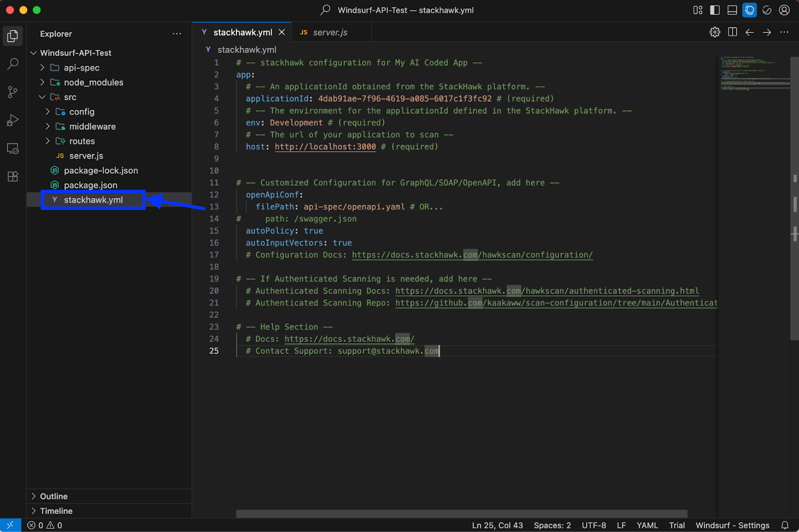Open the Windsurf status icon in title bar
Image resolution: width=799 pixels, height=532 pixels.
[x=767, y=10]
